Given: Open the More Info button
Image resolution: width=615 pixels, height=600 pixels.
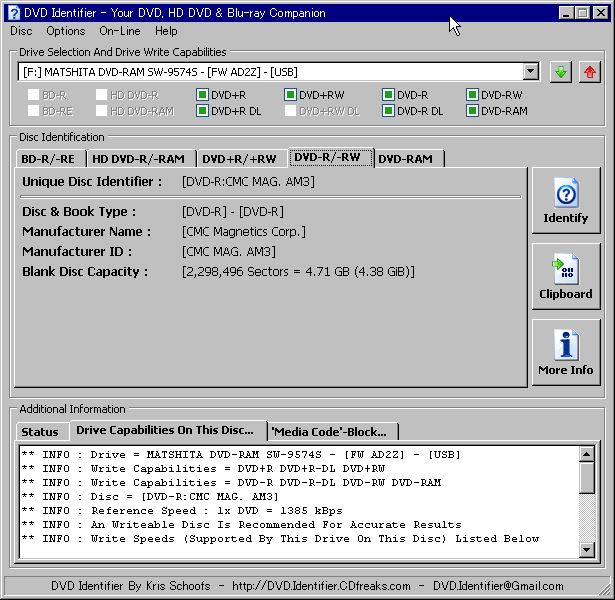Looking at the screenshot, I should click(x=566, y=353).
